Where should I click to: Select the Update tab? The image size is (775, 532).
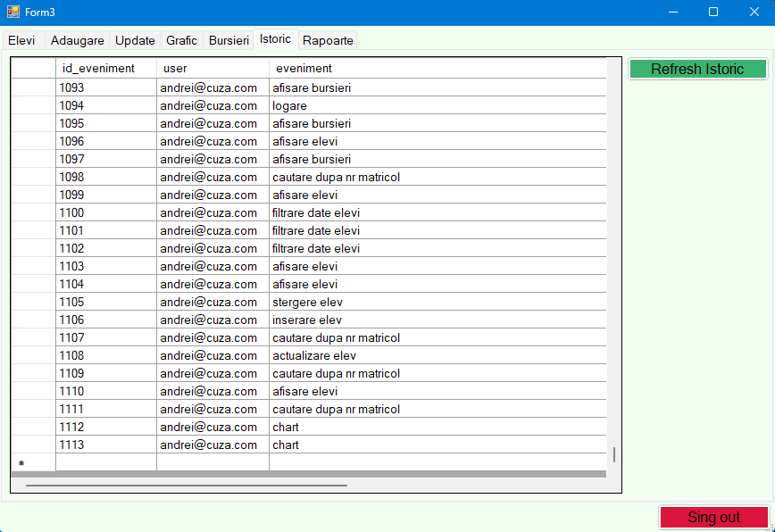pos(135,40)
